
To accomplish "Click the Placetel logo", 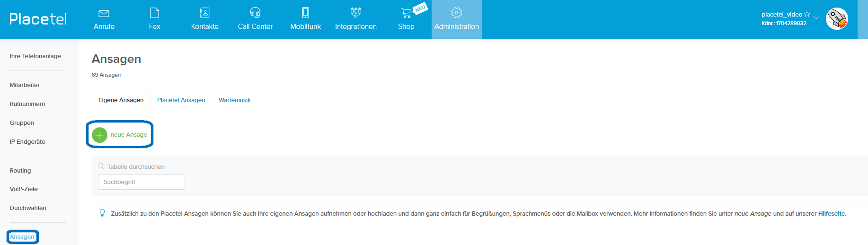I will pyautogui.click(x=38, y=19).
